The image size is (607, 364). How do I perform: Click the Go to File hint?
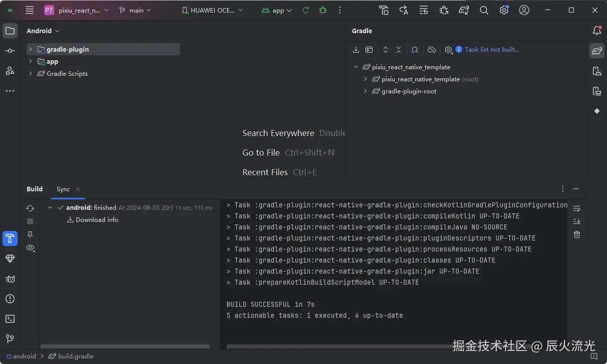[x=261, y=153]
